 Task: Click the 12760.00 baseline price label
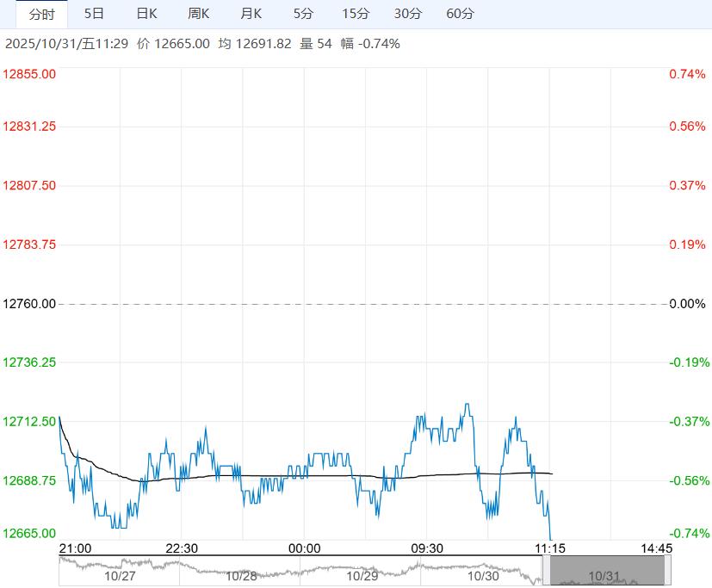pos(30,304)
